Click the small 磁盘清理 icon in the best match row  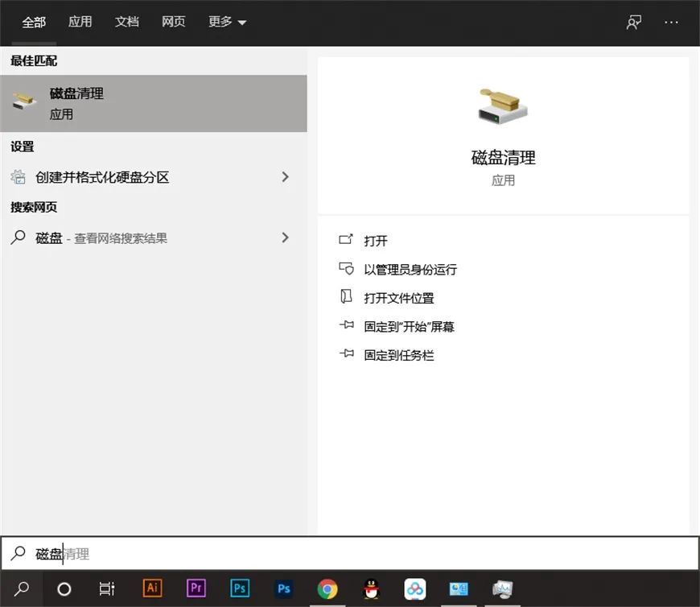tap(24, 101)
